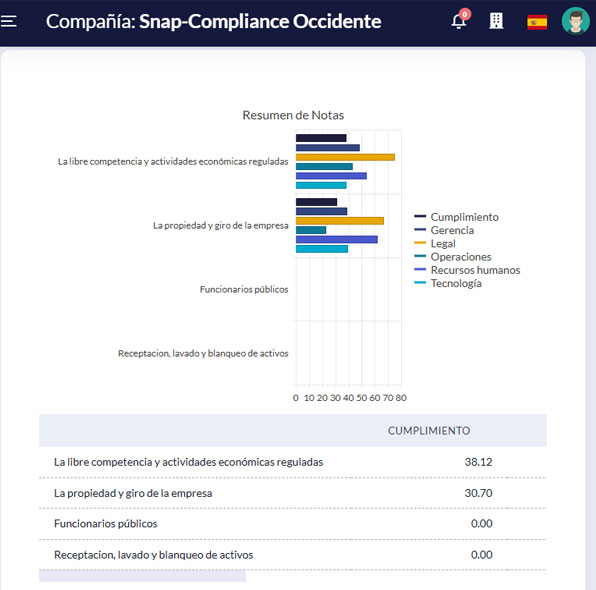
Task: Open the hamburger navigation menu
Action: click(x=8, y=21)
